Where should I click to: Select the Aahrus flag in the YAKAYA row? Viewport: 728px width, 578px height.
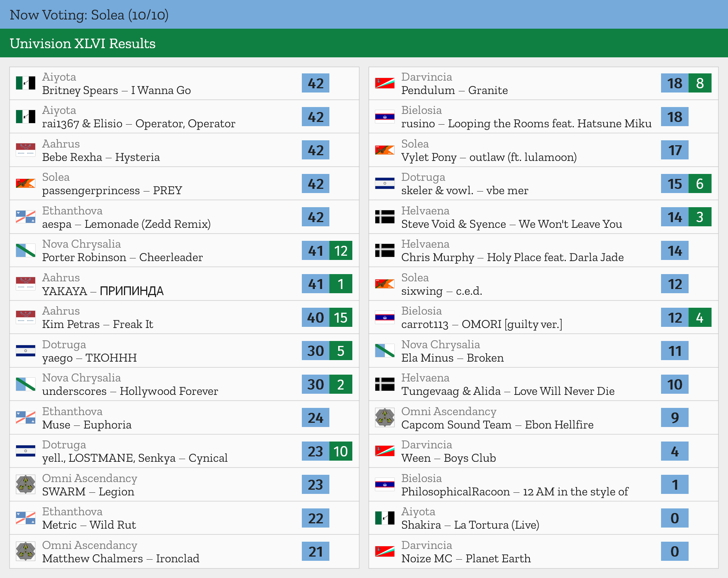26,284
